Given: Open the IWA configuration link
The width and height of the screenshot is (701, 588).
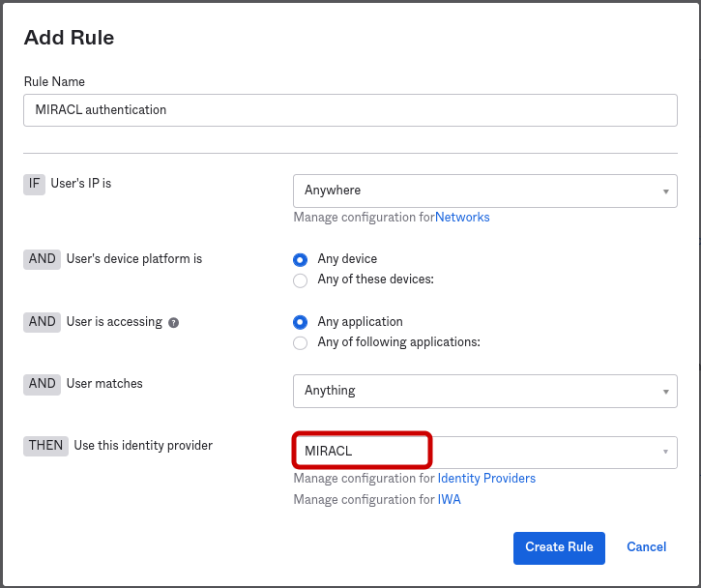Looking at the screenshot, I should (449, 499).
